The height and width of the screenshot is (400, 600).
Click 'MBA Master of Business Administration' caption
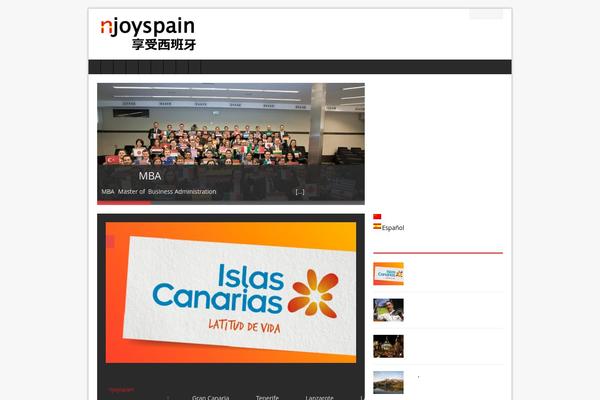click(x=159, y=191)
